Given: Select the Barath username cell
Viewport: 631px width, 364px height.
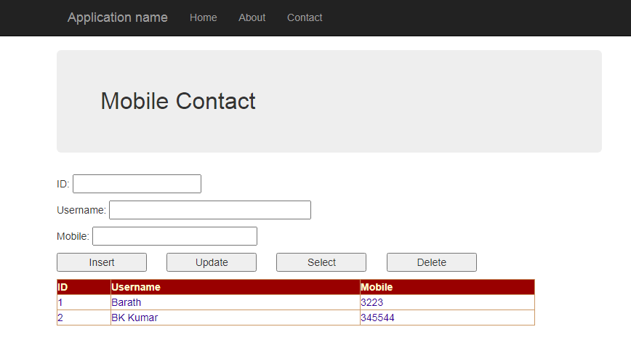Looking at the screenshot, I should pos(126,302).
